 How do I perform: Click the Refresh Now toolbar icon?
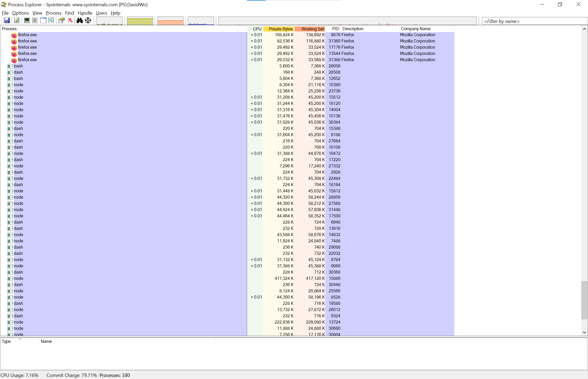pos(17,21)
